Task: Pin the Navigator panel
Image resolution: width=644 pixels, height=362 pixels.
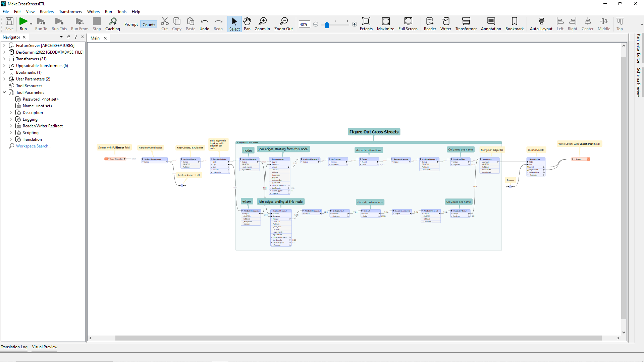Action: click(75, 37)
